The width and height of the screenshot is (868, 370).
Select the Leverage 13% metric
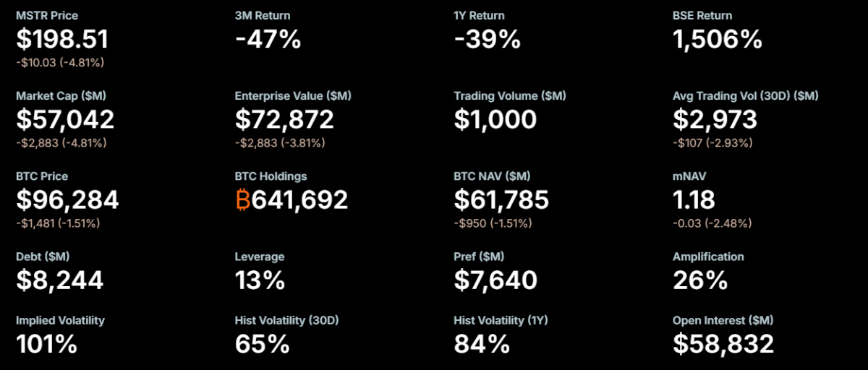click(260, 280)
